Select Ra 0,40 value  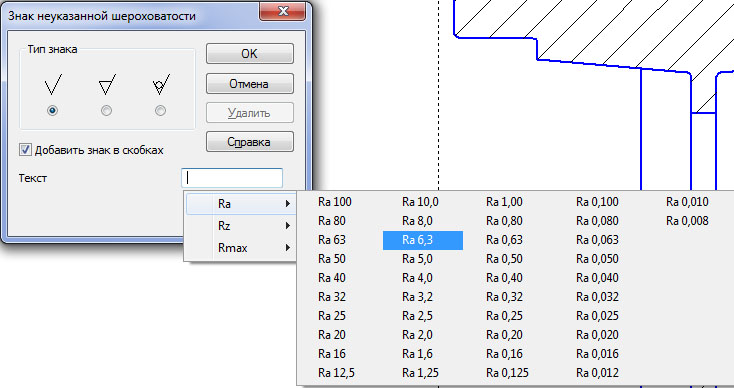tap(505, 278)
